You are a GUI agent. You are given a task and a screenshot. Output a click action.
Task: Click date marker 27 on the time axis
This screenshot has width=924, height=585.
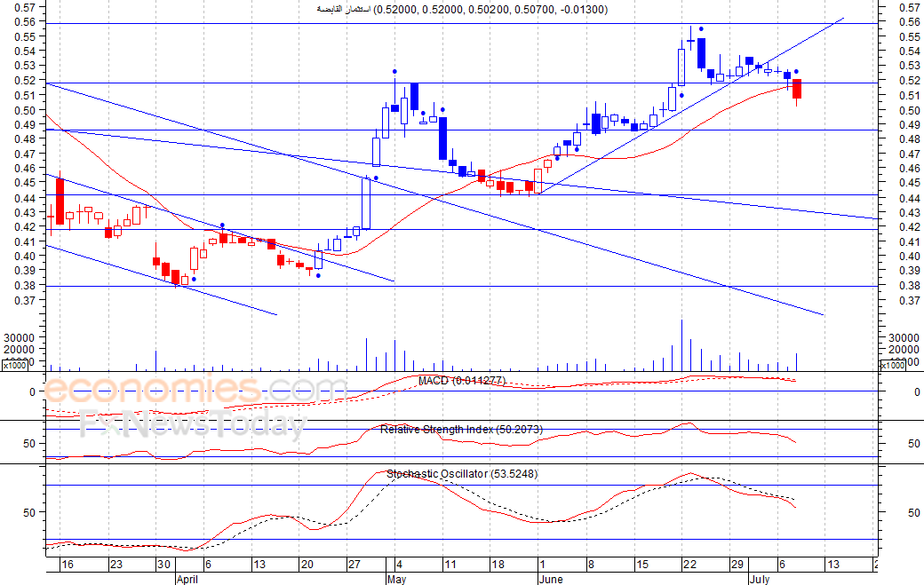point(354,565)
